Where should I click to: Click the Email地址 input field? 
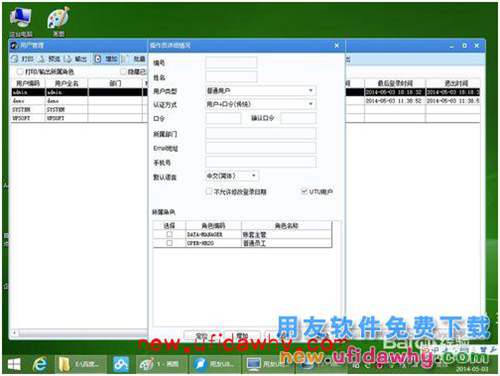(x=261, y=148)
